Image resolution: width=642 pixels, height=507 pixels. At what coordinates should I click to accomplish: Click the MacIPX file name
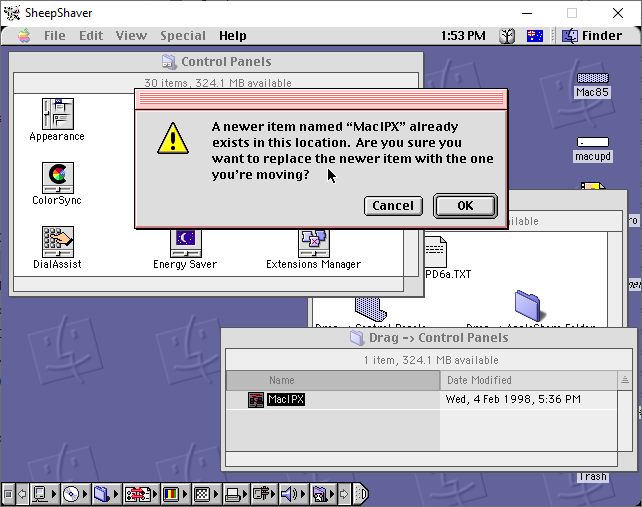tap(286, 399)
